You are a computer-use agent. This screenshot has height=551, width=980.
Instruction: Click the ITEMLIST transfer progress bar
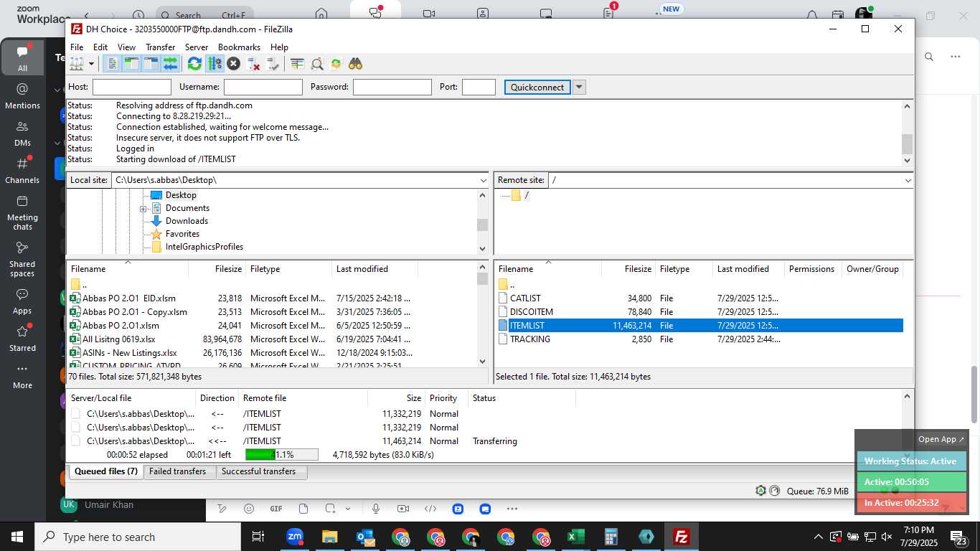click(x=282, y=455)
